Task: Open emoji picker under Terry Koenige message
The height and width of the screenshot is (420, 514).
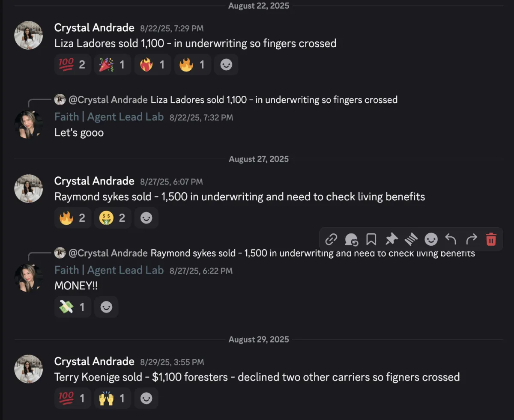Action: [x=146, y=399]
